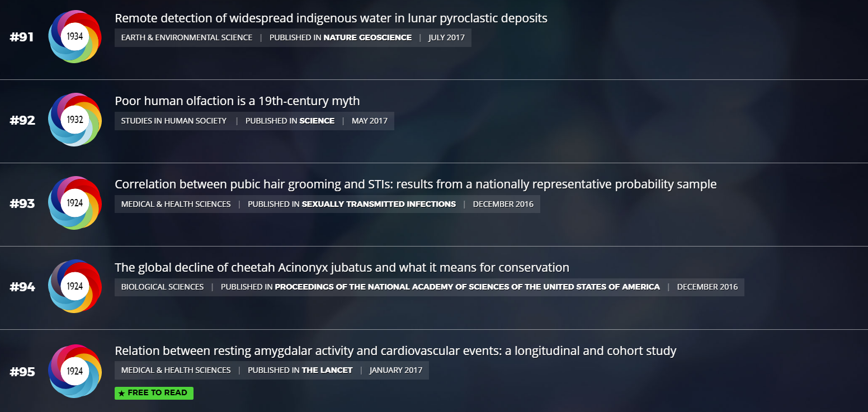Click the Nature Geoscience journal name
The width and height of the screenshot is (868, 412).
(x=367, y=38)
